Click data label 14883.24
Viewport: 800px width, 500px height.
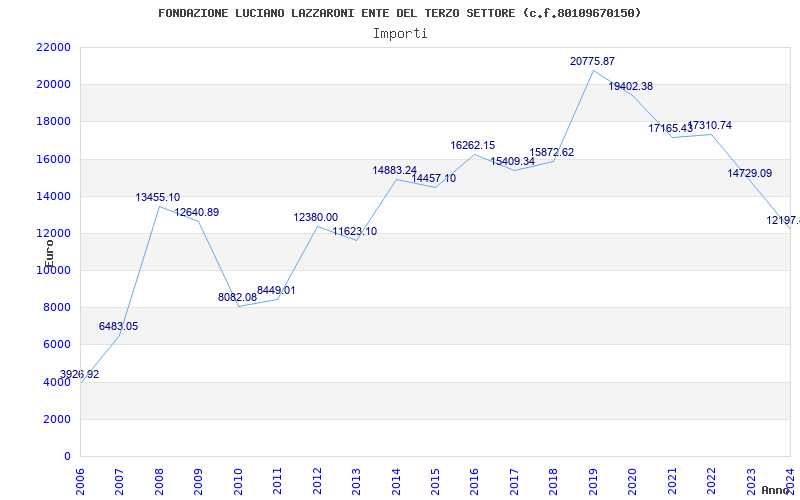[394, 170]
